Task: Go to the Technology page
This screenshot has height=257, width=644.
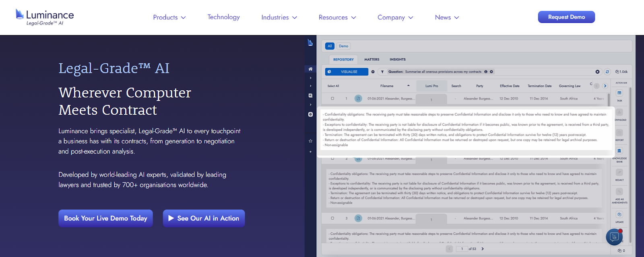Action: (223, 17)
